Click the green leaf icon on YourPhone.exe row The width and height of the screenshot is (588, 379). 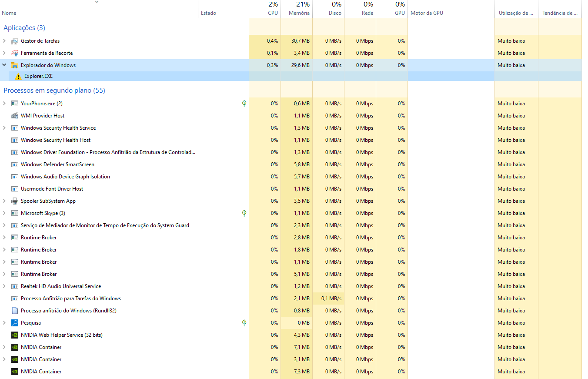click(244, 104)
